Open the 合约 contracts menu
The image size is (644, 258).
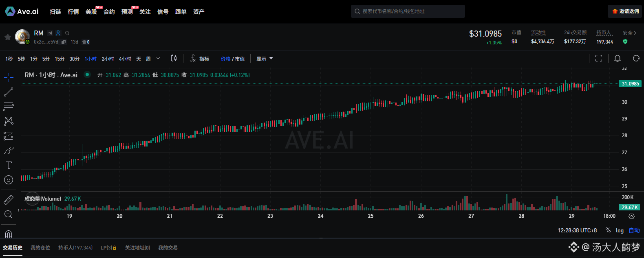point(109,12)
